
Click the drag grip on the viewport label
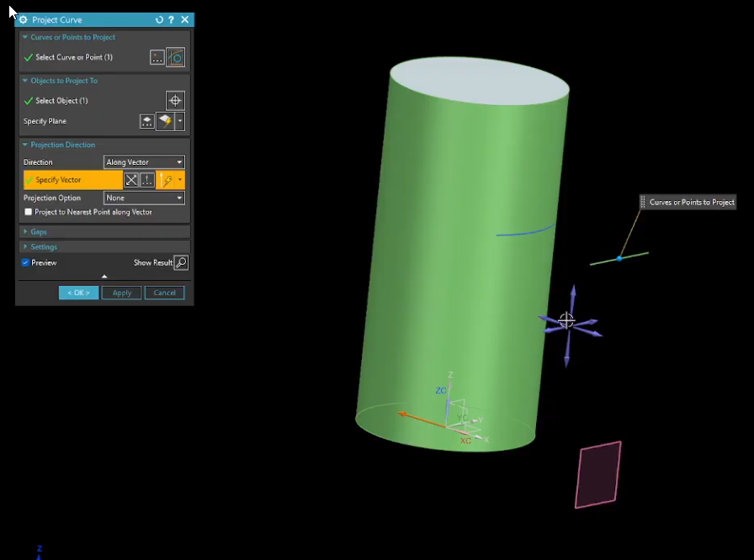pos(643,202)
